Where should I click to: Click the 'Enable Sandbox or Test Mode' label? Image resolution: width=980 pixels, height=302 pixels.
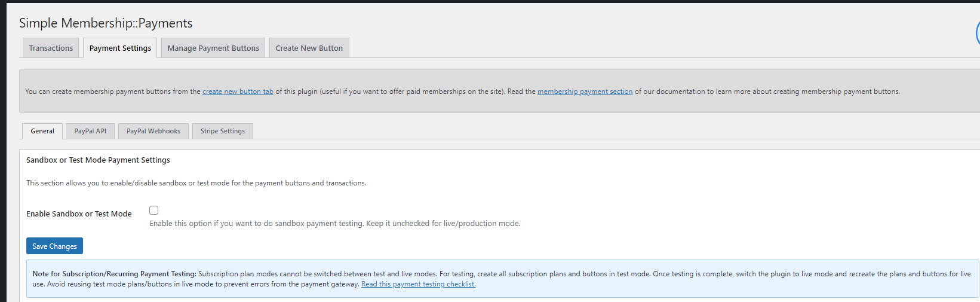(x=79, y=213)
